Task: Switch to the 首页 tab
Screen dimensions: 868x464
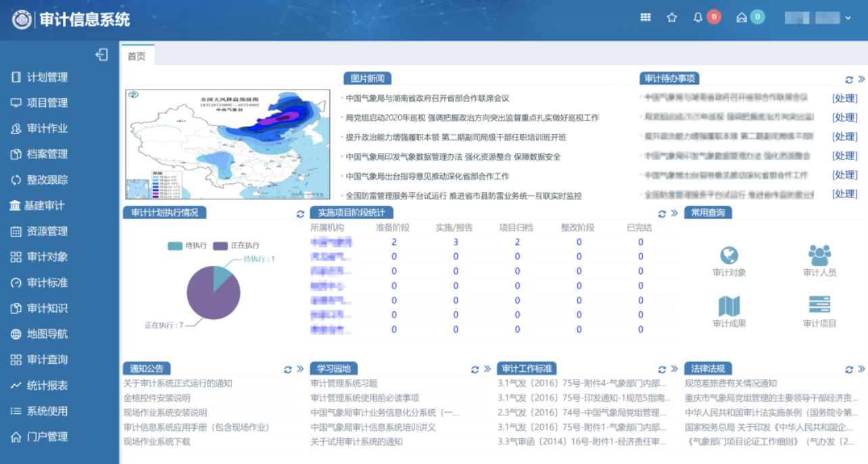Action: coord(137,56)
